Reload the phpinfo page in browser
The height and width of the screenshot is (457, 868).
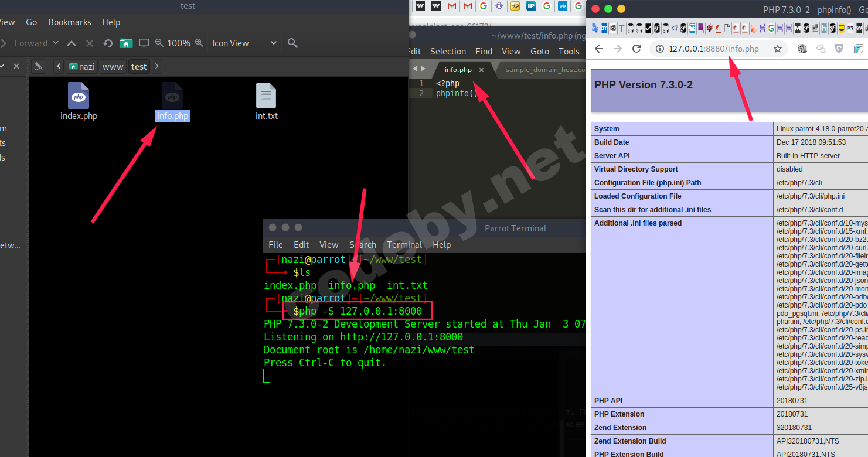coord(636,49)
